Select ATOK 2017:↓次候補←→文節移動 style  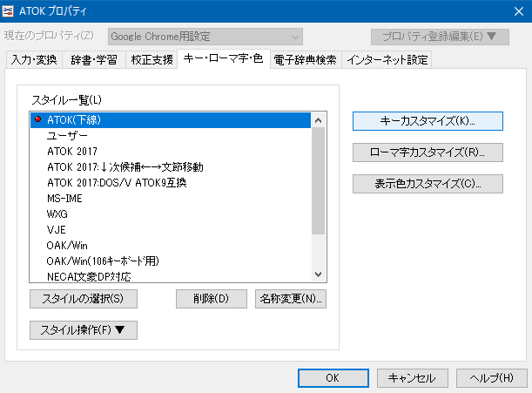click(171, 166)
